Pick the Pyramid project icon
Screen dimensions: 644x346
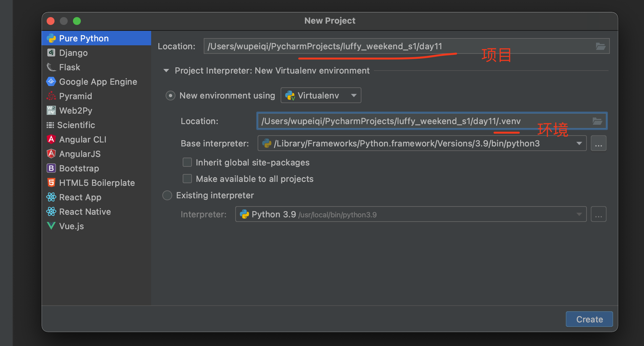coord(51,96)
